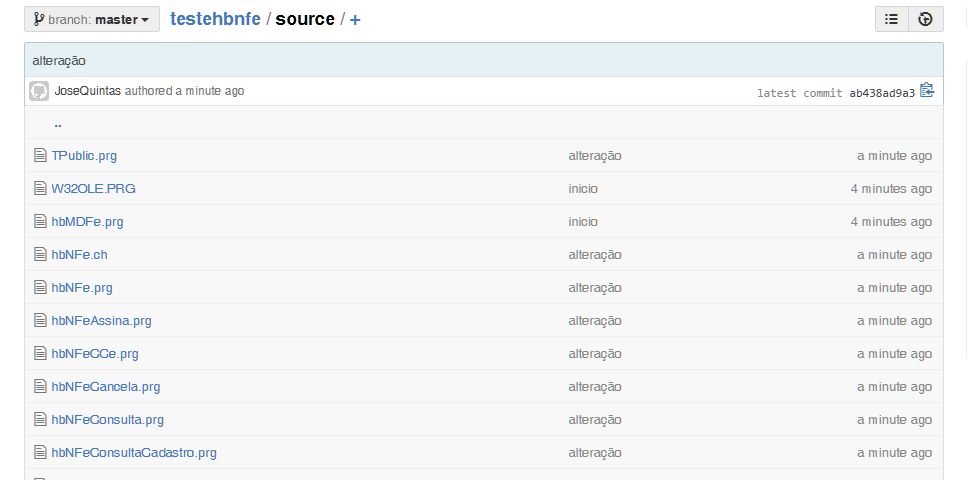Click file icon beside hbNFeAssina.prg

tap(40, 321)
